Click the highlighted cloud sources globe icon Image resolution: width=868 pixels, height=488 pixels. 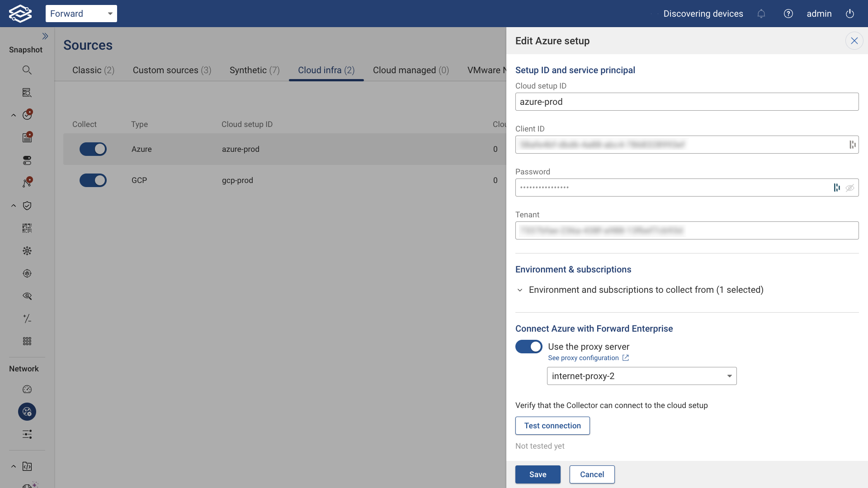click(x=27, y=412)
